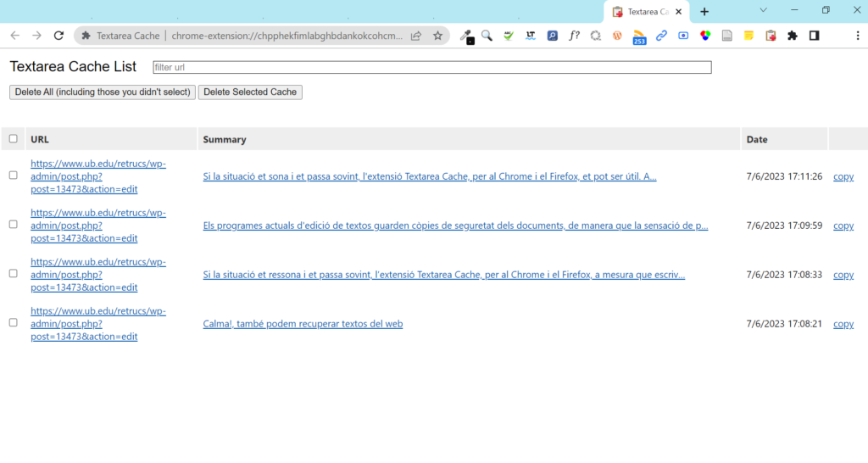Switch to the Textarea Cache tab

pyautogui.click(x=646, y=12)
